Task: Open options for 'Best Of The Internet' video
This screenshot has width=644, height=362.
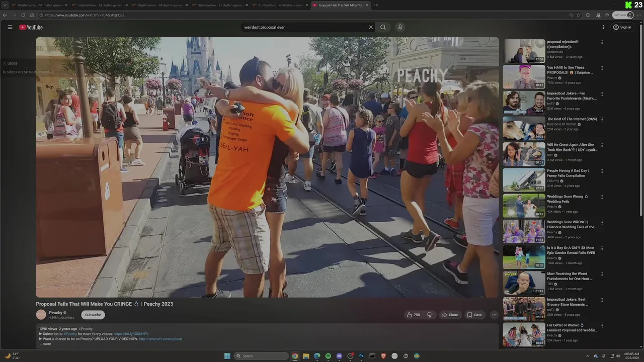Action: (602, 120)
